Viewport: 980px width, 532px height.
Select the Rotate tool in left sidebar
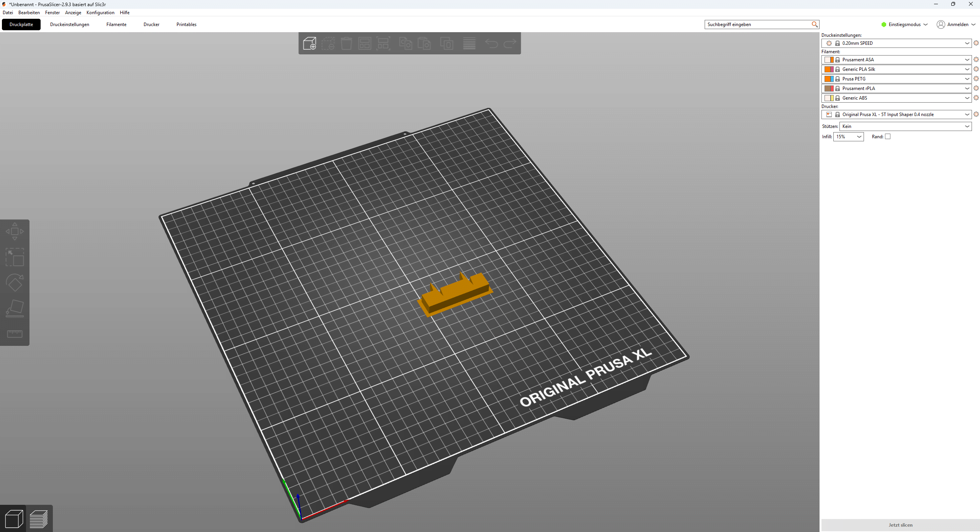pos(15,283)
